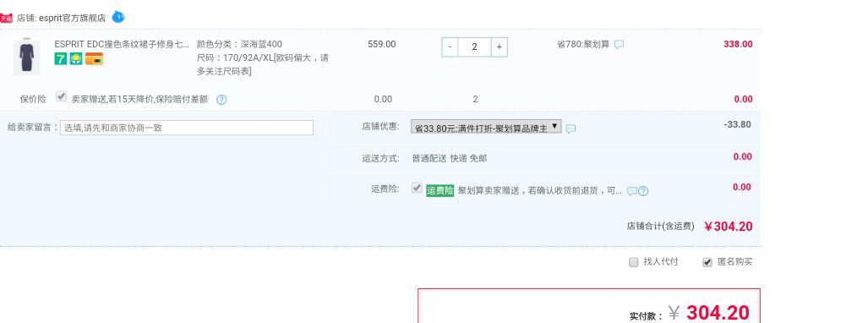Screen dimensions: 868x323
Task: Click the Tmall store logo icon
Action: 6,19
